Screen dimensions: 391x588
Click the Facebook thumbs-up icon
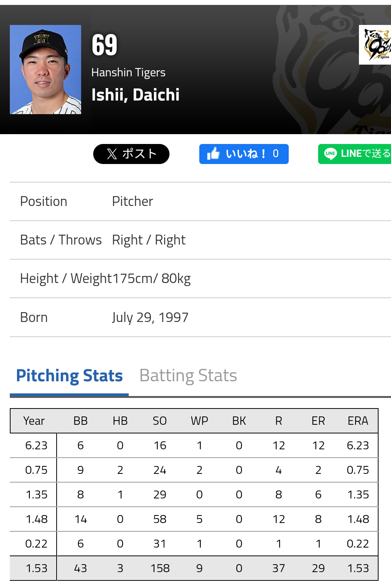click(x=213, y=153)
